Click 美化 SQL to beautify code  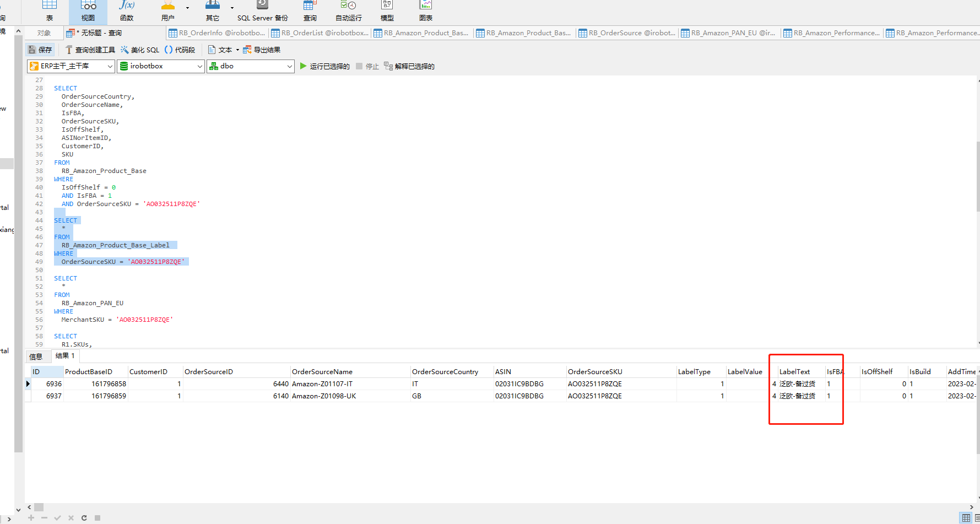point(140,50)
